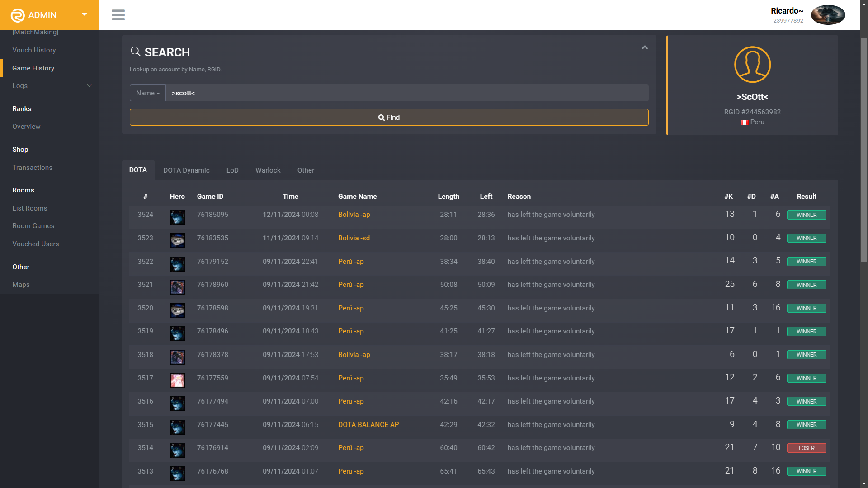
Task: Switch to the DOTA tab
Action: [x=138, y=170]
